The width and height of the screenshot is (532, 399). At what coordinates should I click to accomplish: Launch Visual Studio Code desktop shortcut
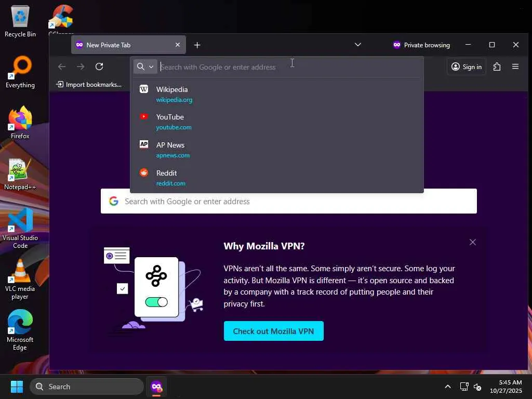point(20,228)
